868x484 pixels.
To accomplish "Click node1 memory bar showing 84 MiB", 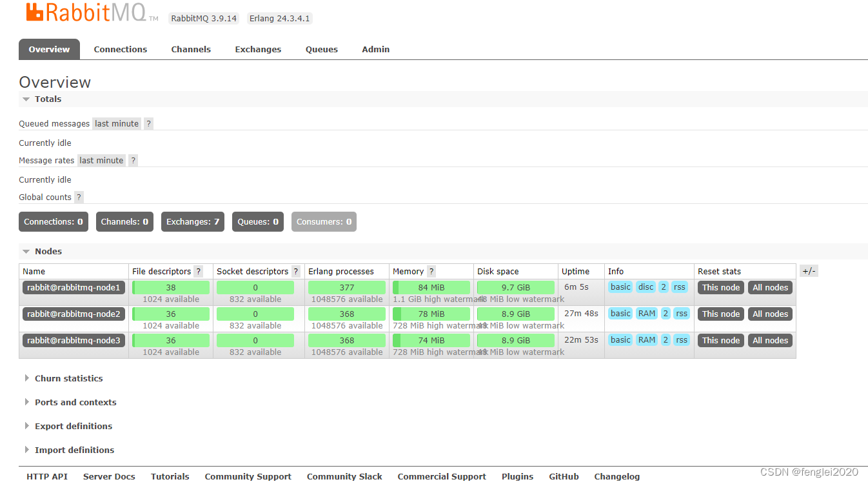I will [x=431, y=288].
